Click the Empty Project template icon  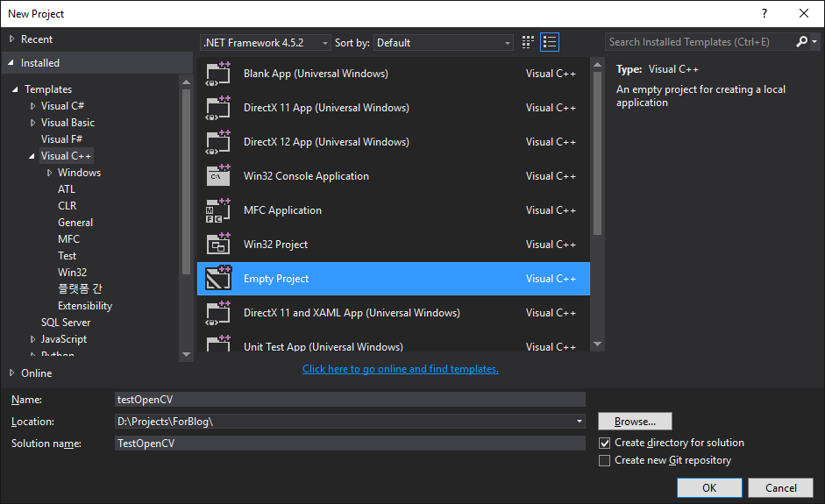(217, 279)
